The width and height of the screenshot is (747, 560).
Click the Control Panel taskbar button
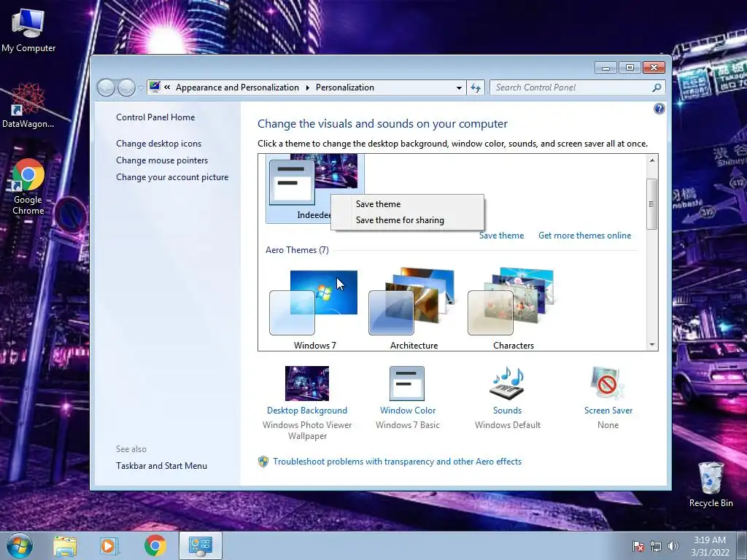[x=201, y=545]
